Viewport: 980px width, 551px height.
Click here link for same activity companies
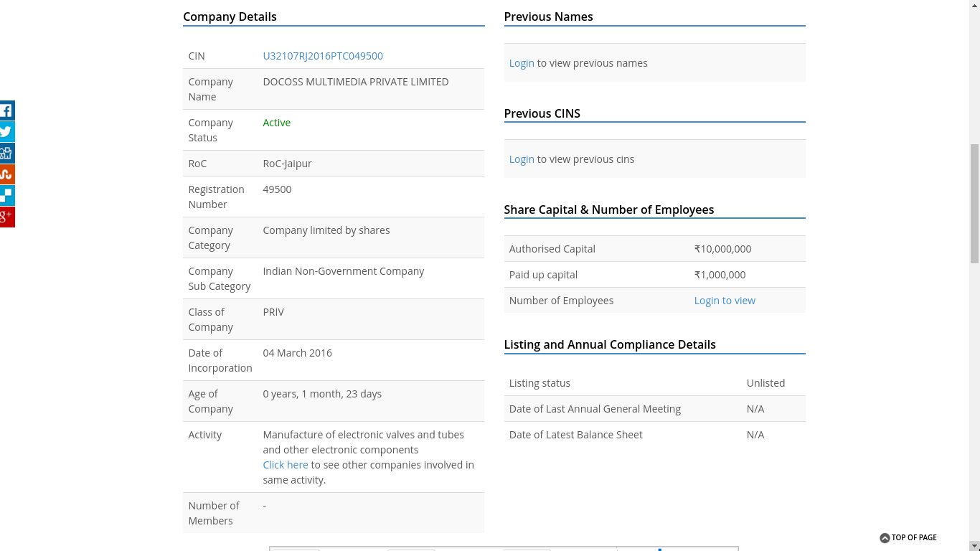coord(286,465)
